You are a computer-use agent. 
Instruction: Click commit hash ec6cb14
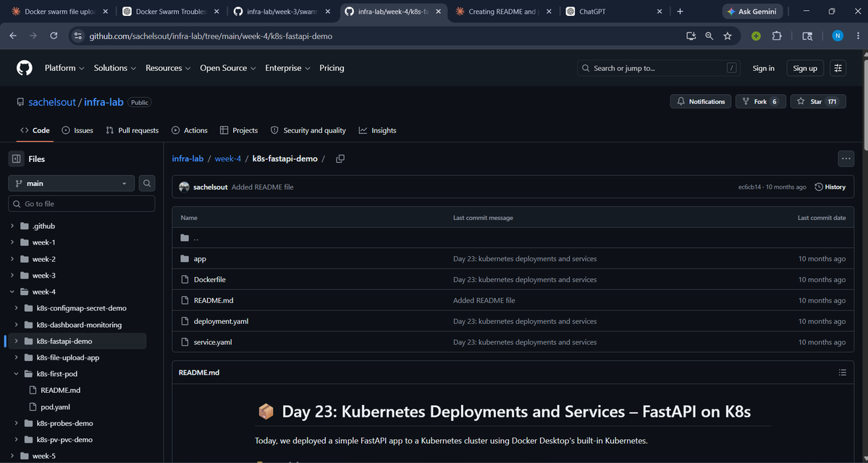(x=750, y=187)
